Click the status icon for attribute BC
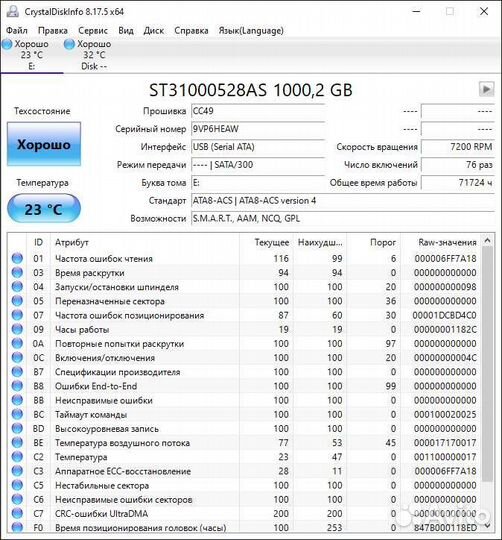The width and height of the screenshot is (502, 540). pyautogui.click(x=17, y=414)
